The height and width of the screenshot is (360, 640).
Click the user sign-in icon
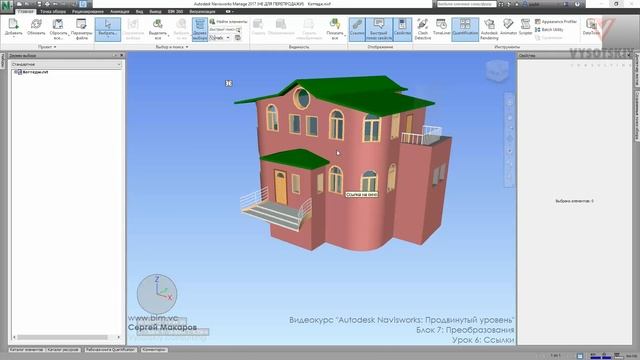[525, 4]
